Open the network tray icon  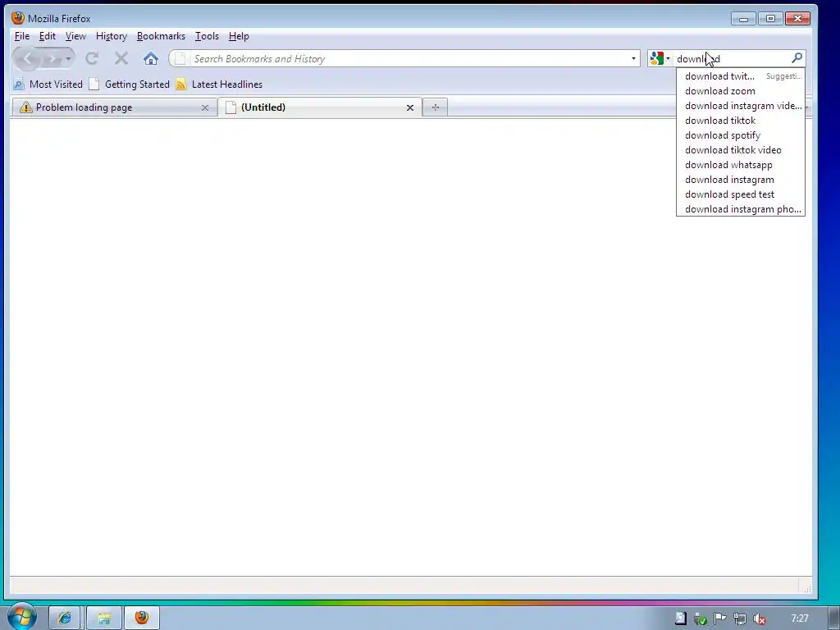740,619
